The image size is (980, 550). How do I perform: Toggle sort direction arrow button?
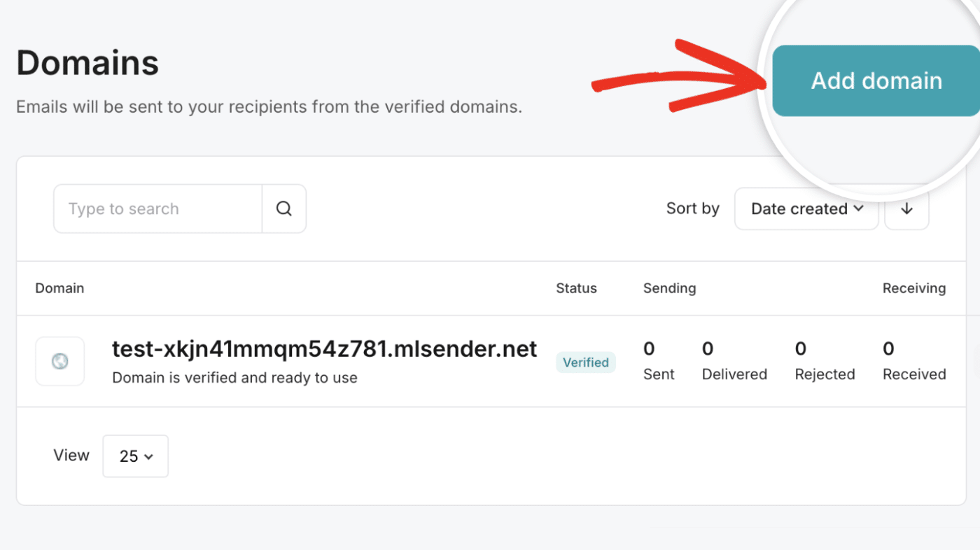pos(906,209)
